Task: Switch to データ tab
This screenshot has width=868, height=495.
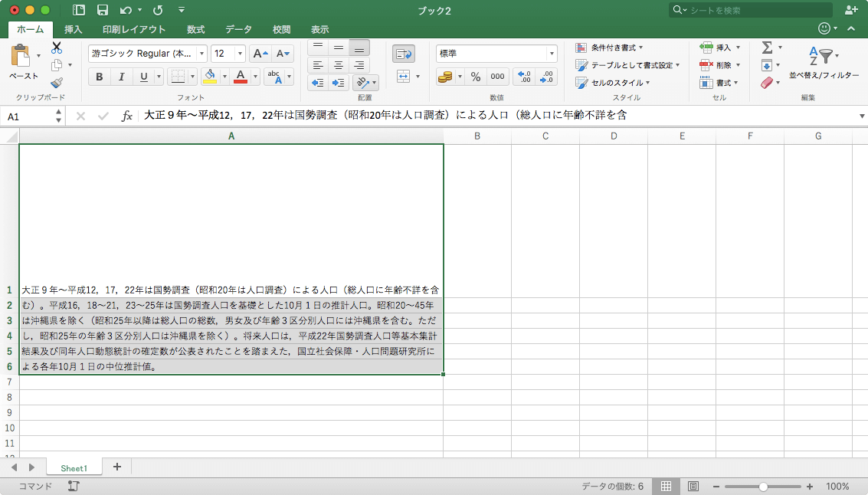Action: [x=238, y=29]
